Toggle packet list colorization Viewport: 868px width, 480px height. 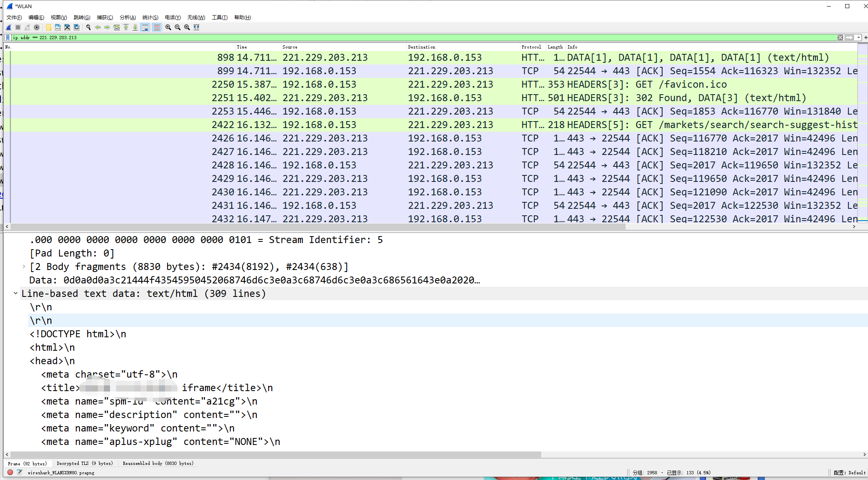click(x=157, y=27)
